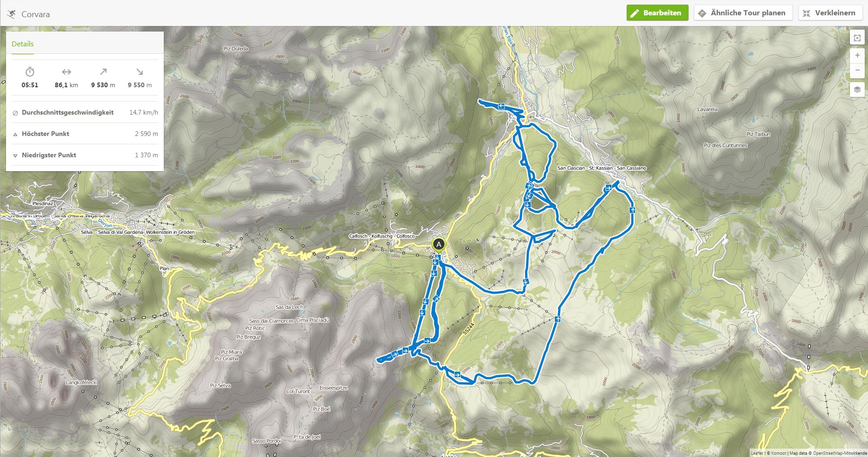Open Ähnliche Tour planen
868x457 pixels.
(x=742, y=13)
